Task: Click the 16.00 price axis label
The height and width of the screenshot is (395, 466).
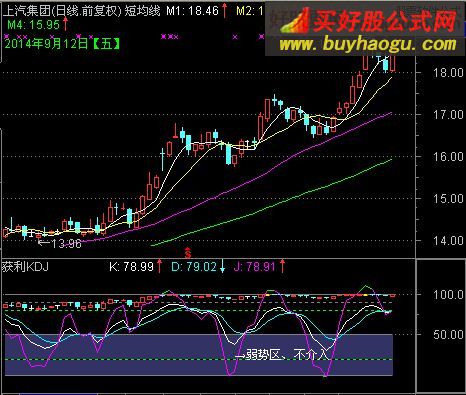Action: pos(448,156)
